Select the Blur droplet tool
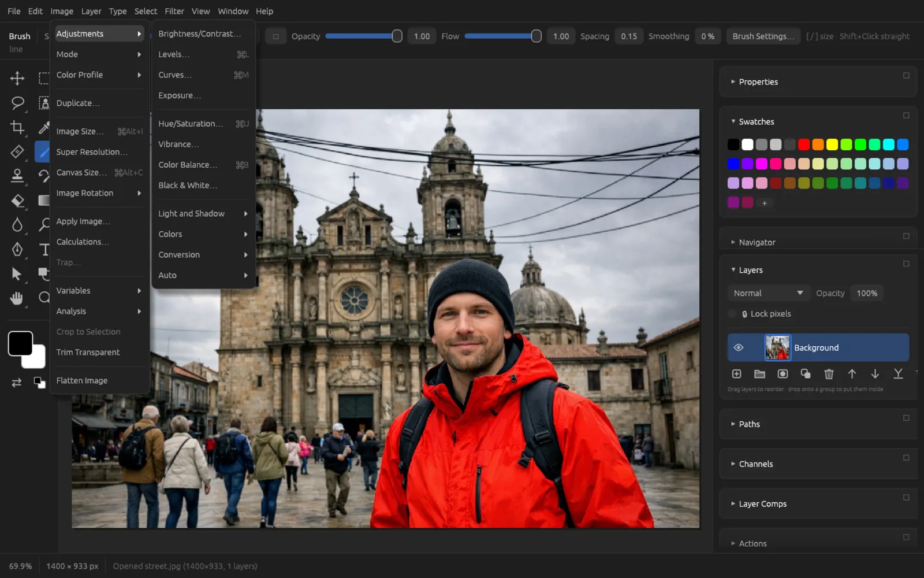This screenshot has height=578, width=924. (17, 225)
